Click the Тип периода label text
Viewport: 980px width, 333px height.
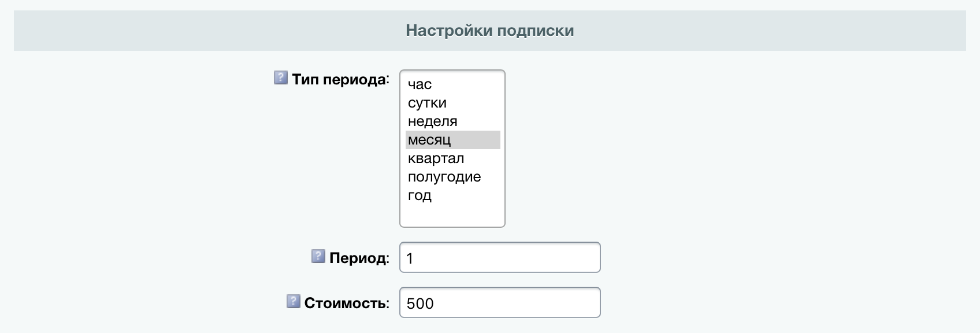click(x=339, y=79)
